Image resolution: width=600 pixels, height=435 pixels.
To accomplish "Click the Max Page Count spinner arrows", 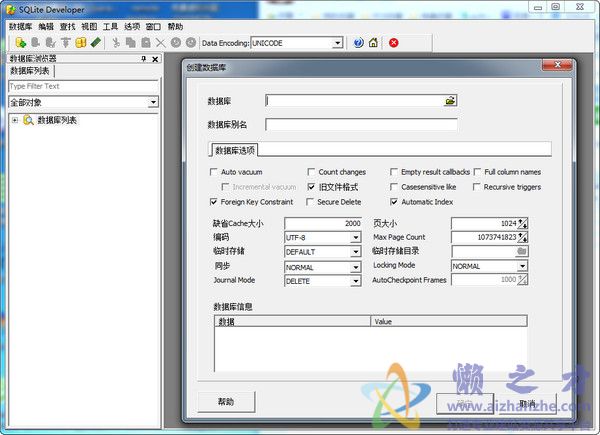I will click(523, 237).
